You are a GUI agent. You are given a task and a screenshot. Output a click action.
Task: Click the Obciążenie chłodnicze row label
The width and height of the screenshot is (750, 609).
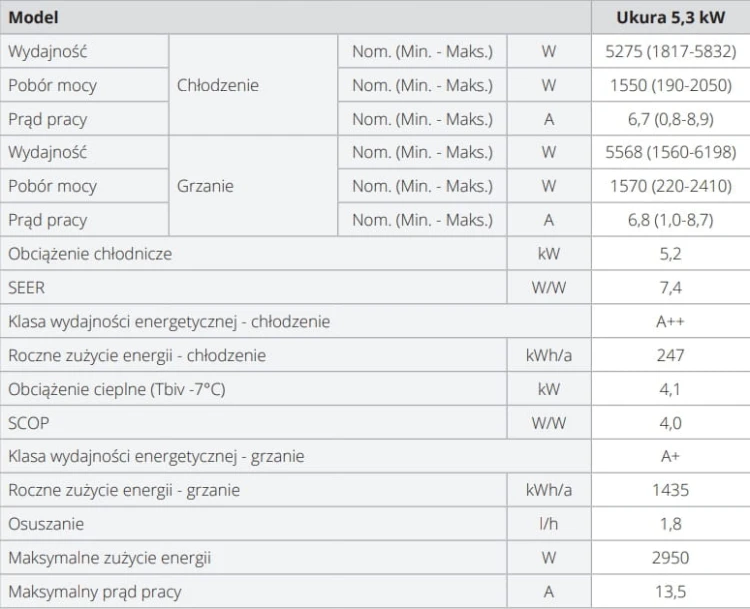pyautogui.click(x=90, y=254)
